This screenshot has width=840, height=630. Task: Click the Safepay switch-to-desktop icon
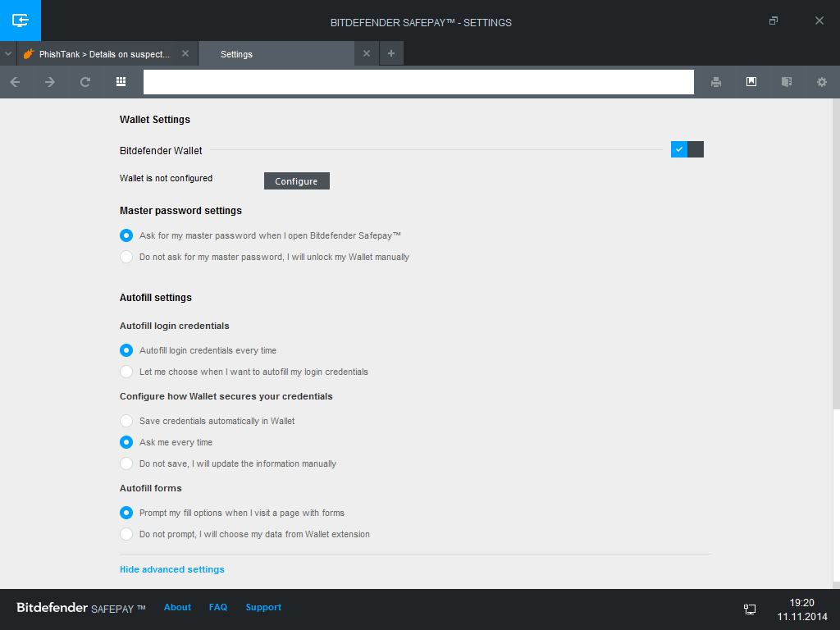pos(21,21)
